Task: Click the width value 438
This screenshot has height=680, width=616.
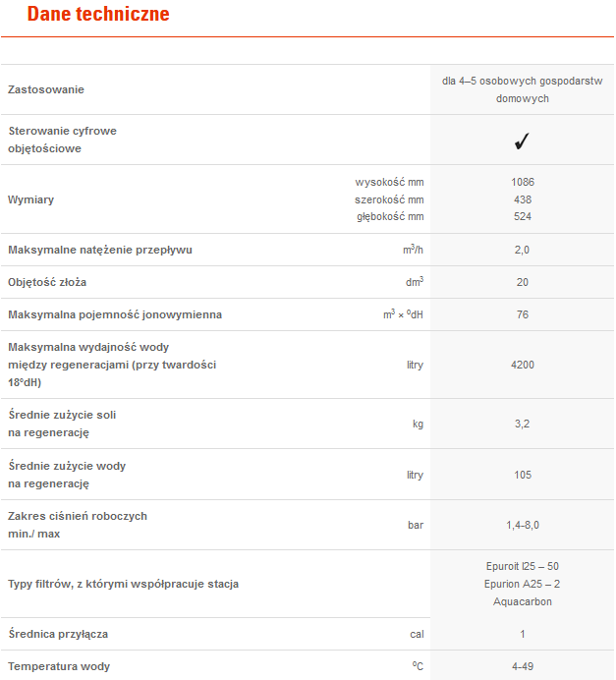Action: 523,199
